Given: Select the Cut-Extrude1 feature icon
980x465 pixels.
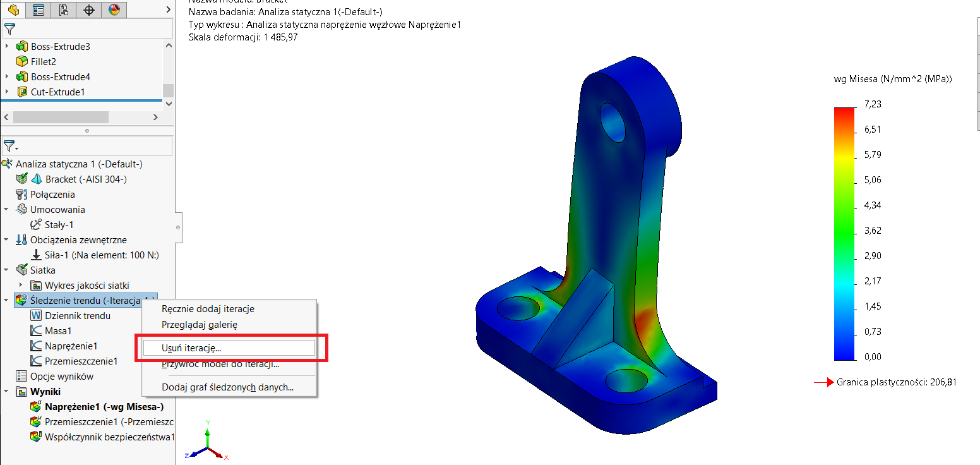Looking at the screenshot, I should tap(21, 92).
